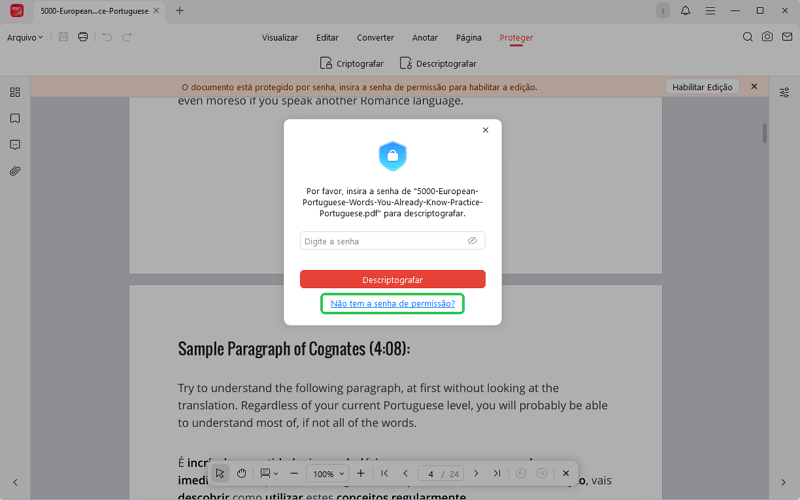This screenshot has width=800, height=500.
Task: Go to the first page
Action: click(x=385, y=473)
